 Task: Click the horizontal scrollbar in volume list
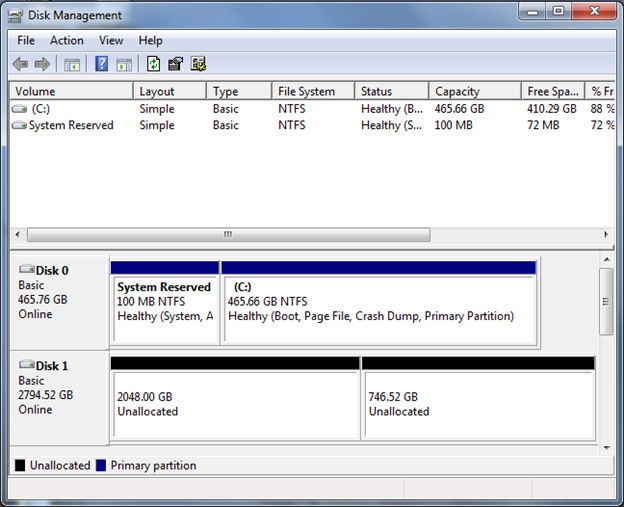point(228,235)
